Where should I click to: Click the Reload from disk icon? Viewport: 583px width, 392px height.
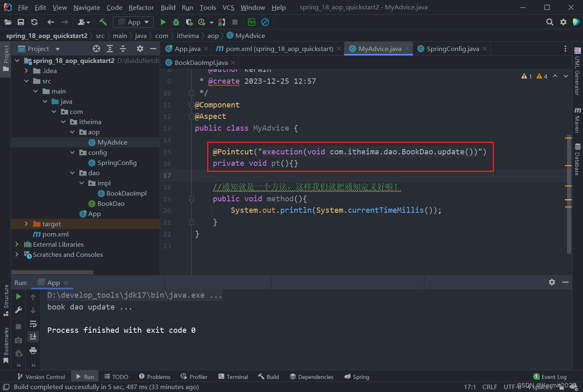(x=34, y=22)
